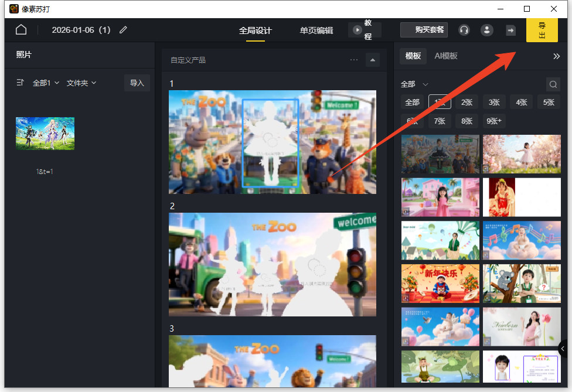Choose the red dress baby template

(x=522, y=197)
